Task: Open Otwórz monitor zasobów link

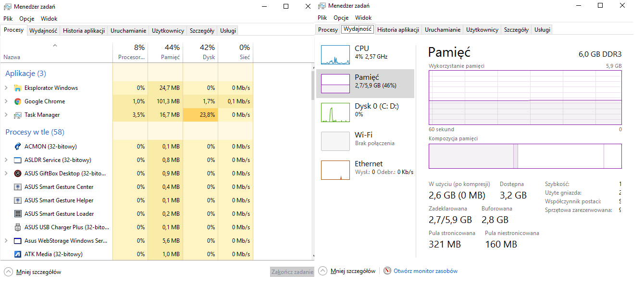Action: (426, 271)
